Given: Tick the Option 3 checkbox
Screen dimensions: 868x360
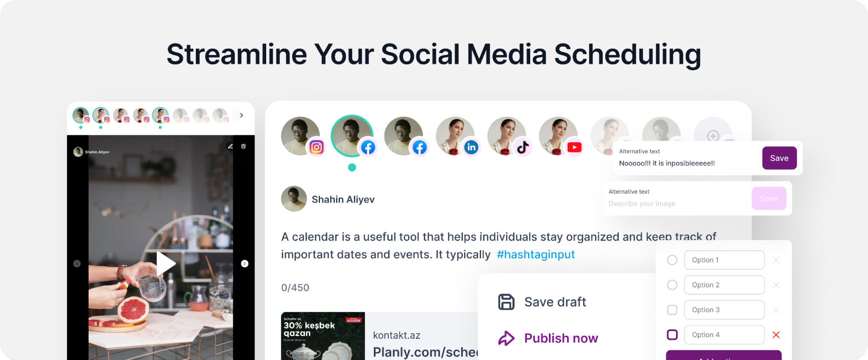Looking at the screenshot, I should (x=672, y=310).
